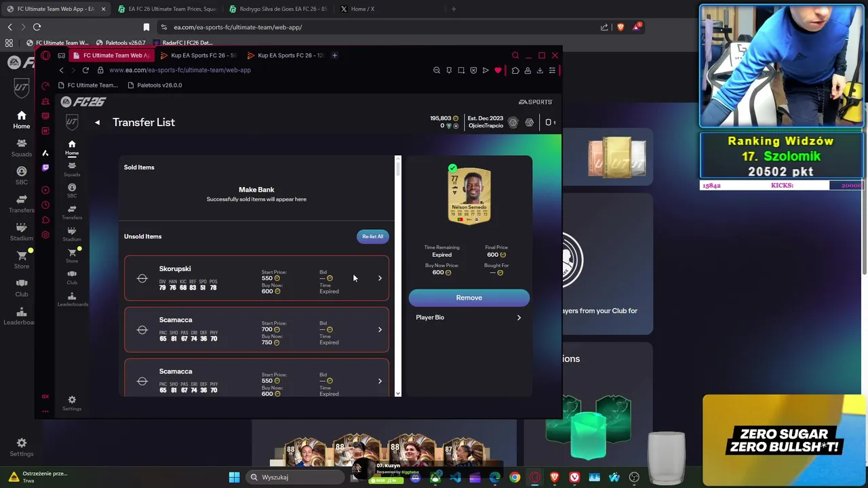
Task: Open Settings in background window left sidebar
Action: (x=21, y=447)
